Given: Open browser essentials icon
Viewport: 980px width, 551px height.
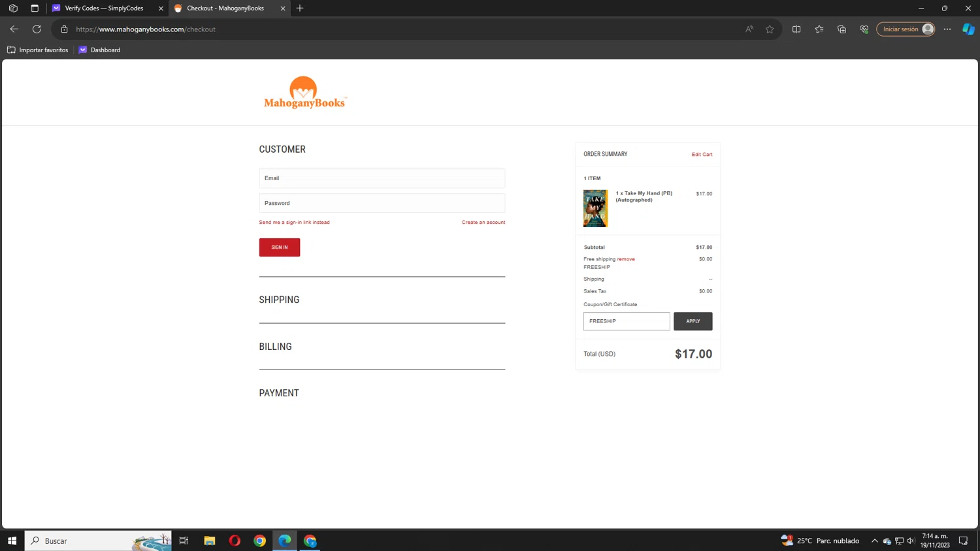Looking at the screenshot, I should 864,29.
